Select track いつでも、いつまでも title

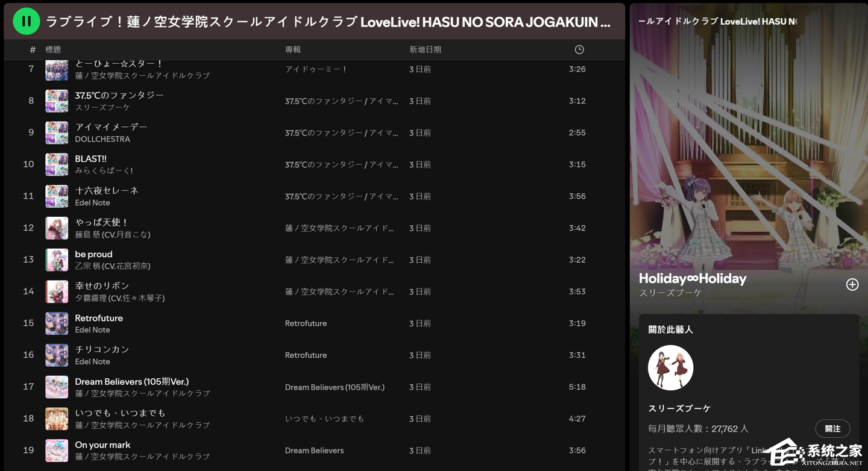pyautogui.click(x=120, y=413)
